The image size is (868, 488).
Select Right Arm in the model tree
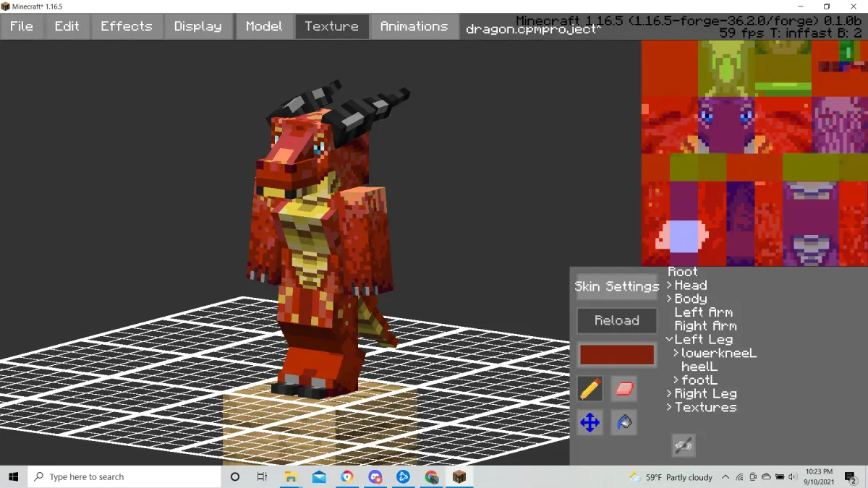[x=705, y=326]
